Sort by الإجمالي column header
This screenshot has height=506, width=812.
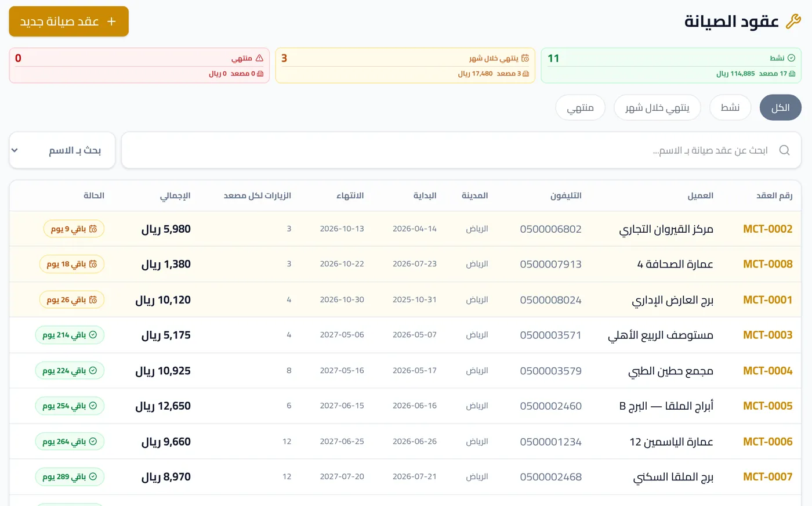click(175, 196)
